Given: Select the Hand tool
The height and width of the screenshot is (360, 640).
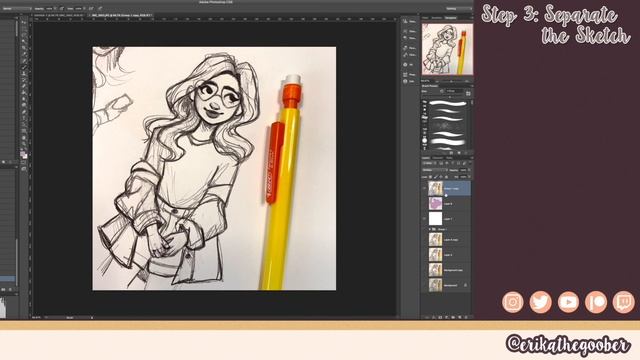Looking at the screenshot, I should coord(24,138).
